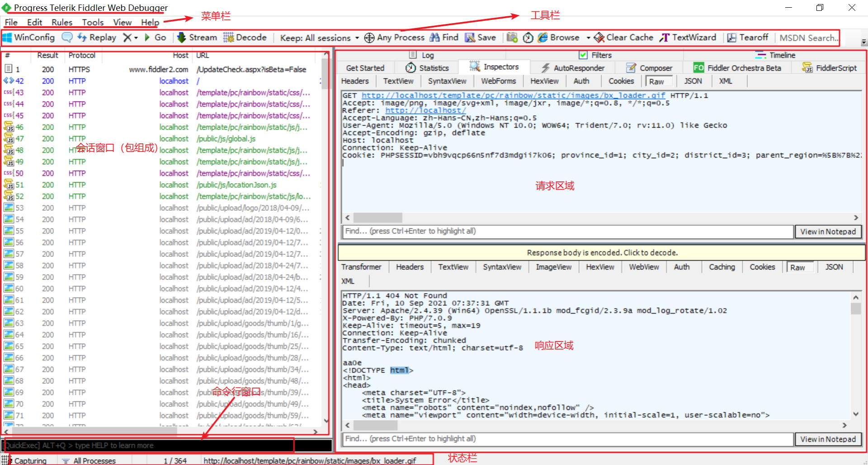Open the Statistics tab
Screen dimensions: 868x465
point(427,68)
